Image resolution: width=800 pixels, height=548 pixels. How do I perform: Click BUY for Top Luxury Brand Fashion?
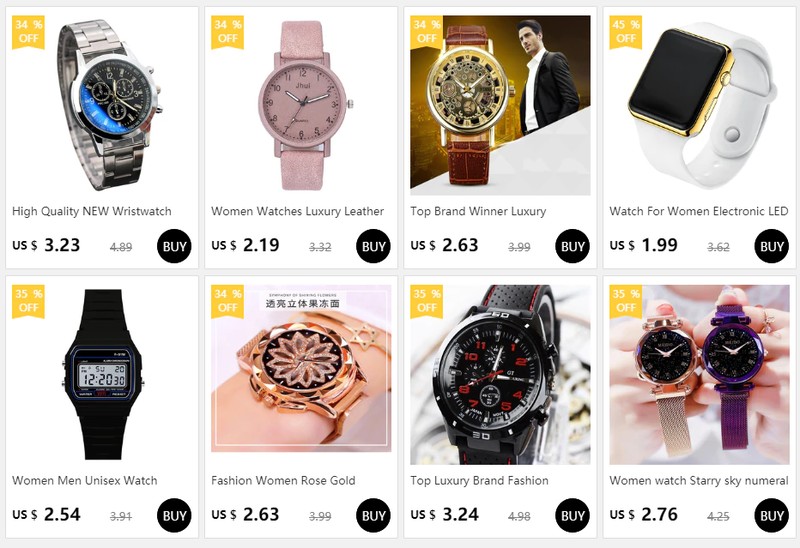point(572,515)
